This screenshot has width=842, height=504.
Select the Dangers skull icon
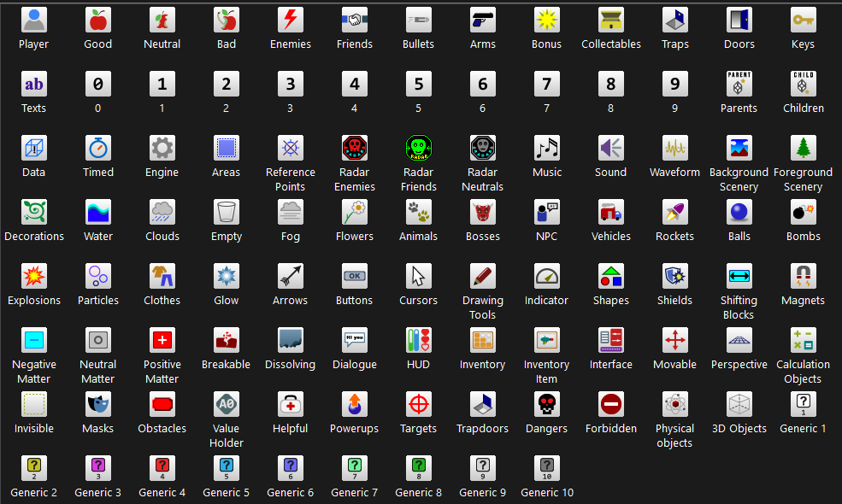[546, 405]
